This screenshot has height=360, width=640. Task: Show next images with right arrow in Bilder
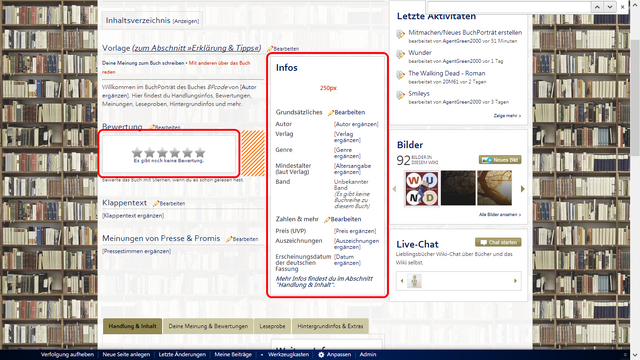(x=522, y=189)
